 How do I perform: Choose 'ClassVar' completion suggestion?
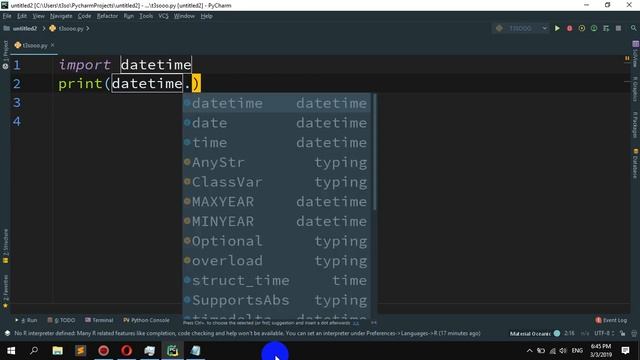click(x=277, y=182)
